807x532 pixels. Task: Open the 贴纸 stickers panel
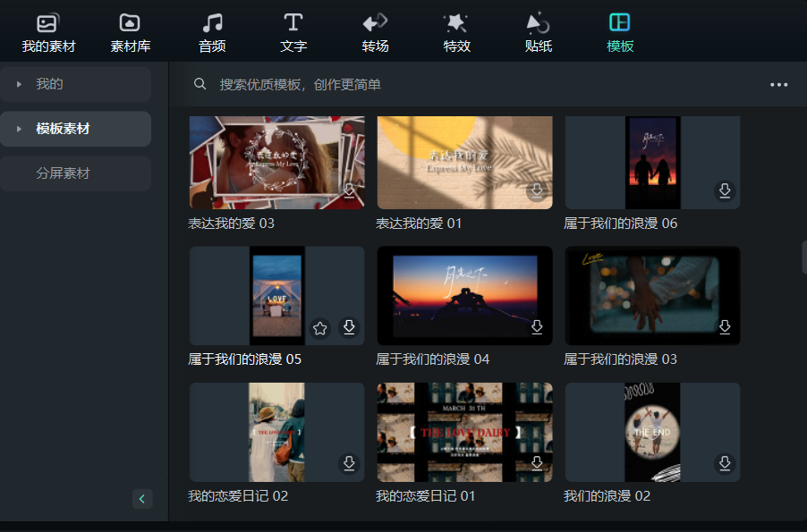tap(538, 32)
